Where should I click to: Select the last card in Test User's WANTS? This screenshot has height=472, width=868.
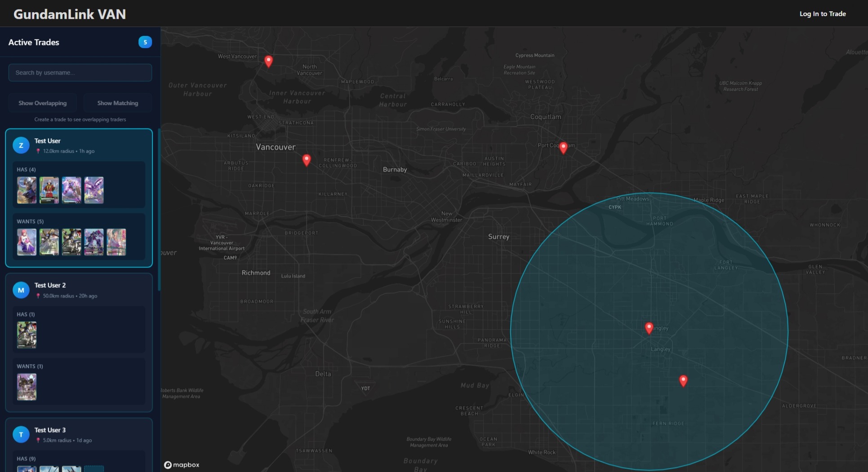tap(116, 242)
